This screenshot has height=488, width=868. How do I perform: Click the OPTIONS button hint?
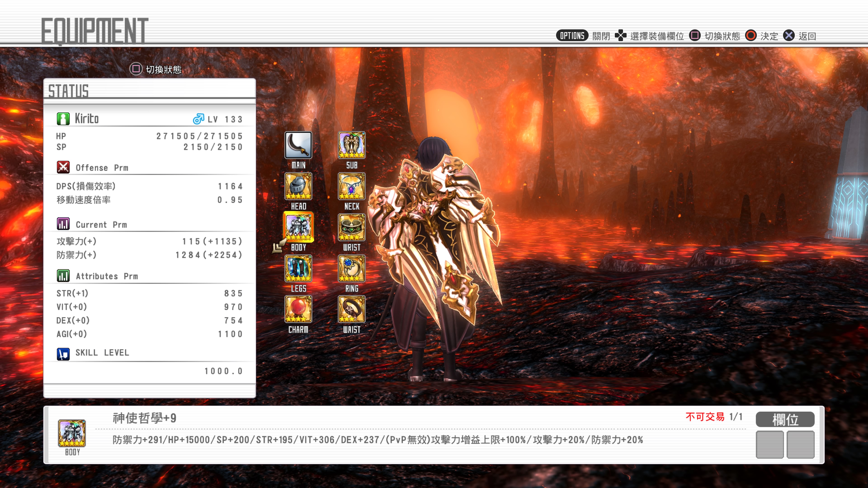click(572, 36)
